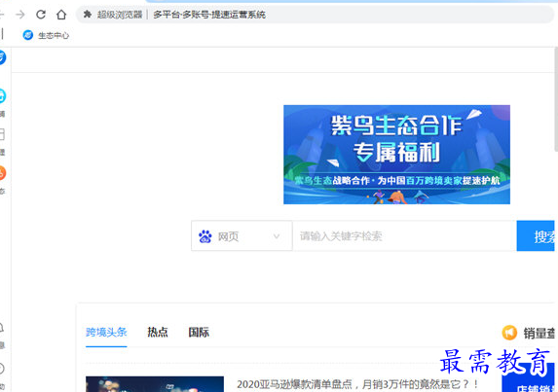Click the 生态中心 bookmark logo icon
This screenshot has height=392, width=558.
click(x=28, y=35)
